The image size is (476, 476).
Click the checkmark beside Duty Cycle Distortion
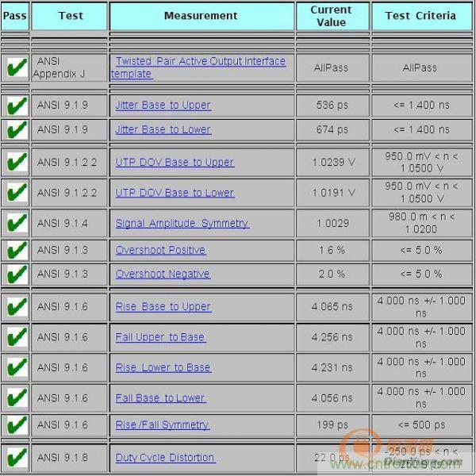click(15, 458)
